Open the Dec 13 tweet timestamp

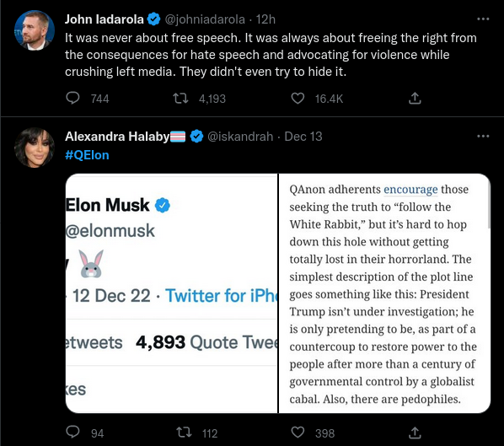tap(303, 137)
